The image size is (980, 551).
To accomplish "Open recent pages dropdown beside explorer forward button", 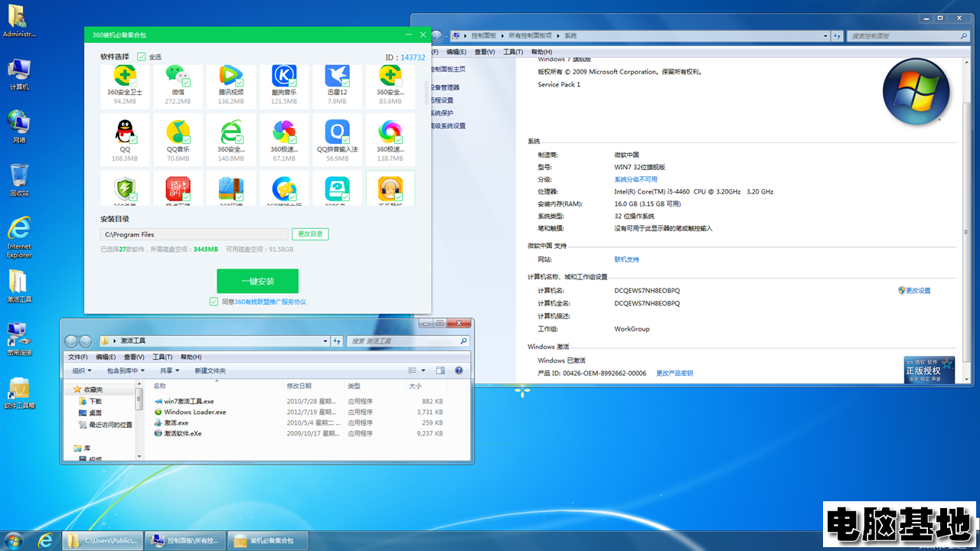I will coord(96,341).
